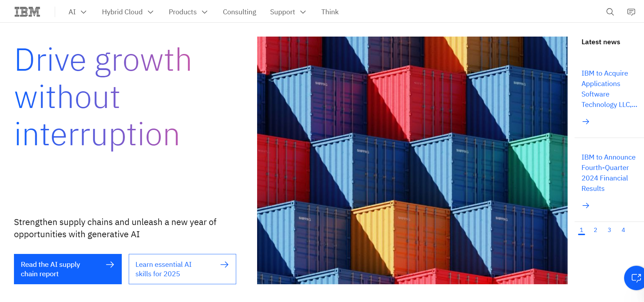This screenshot has width=644, height=302.
Task: Open IBM to Acquire Applications Software news
Action: pos(609,89)
